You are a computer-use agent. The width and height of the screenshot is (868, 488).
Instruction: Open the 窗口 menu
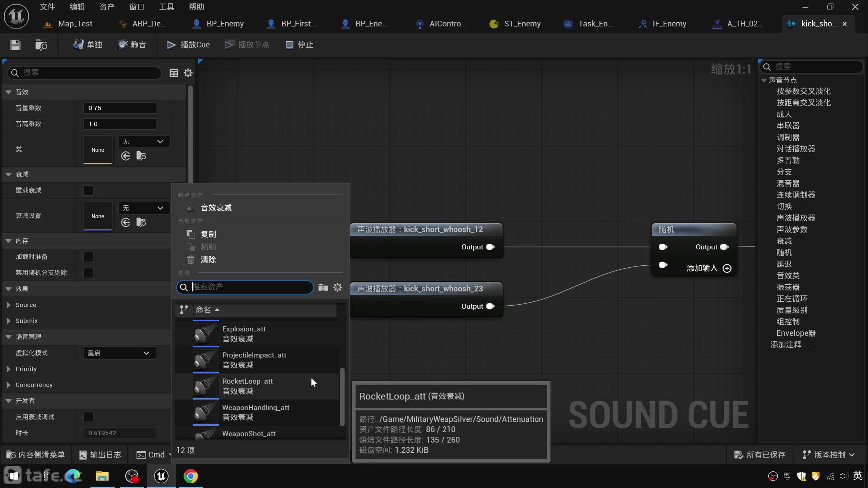(x=137, y=7)
